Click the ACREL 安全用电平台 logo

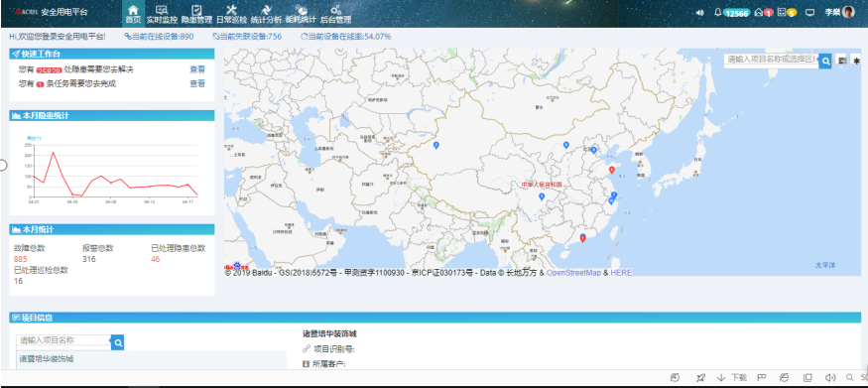(x=51, y=12)
